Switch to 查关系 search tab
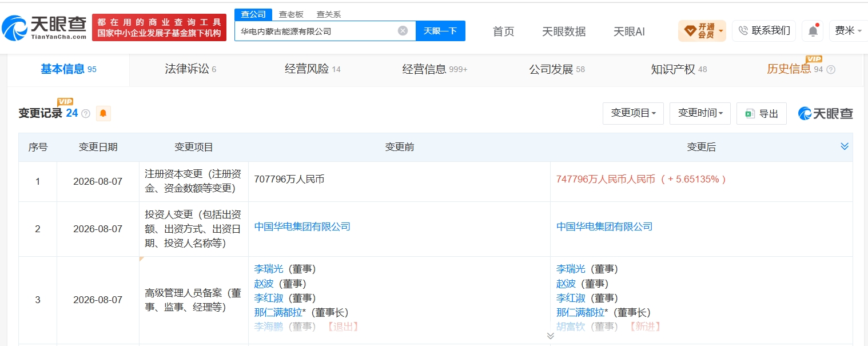 click(328, 14)
